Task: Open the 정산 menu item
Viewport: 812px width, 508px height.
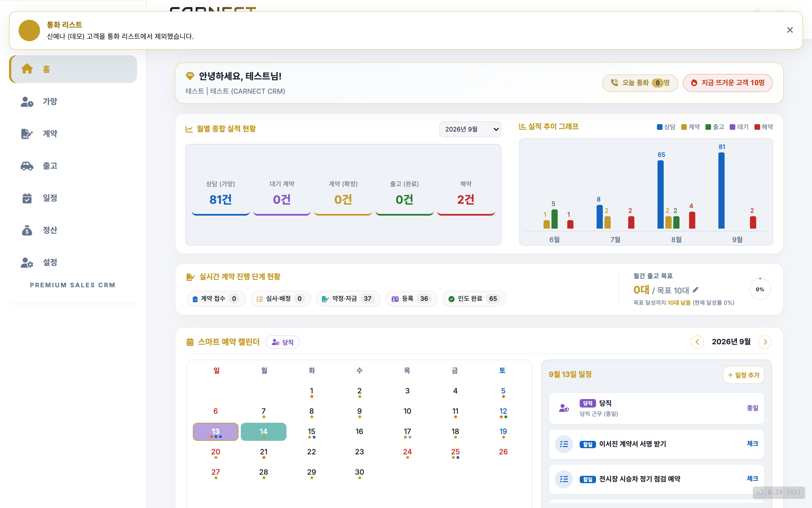Action: [73, 231]
